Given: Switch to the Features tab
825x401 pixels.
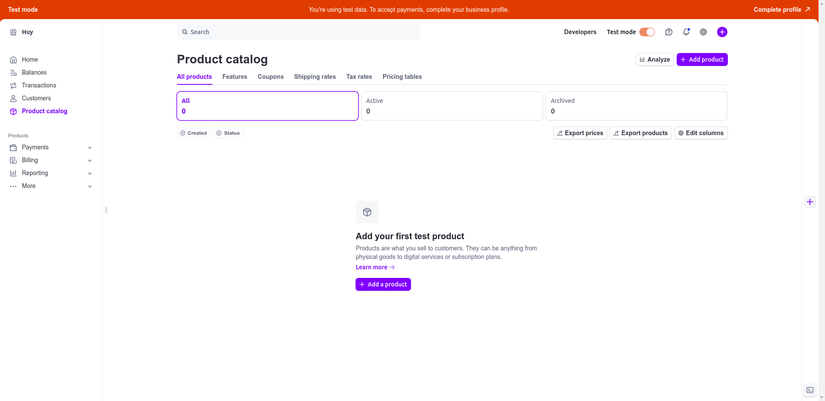Looking at the screenshot, I should point(235,77).
